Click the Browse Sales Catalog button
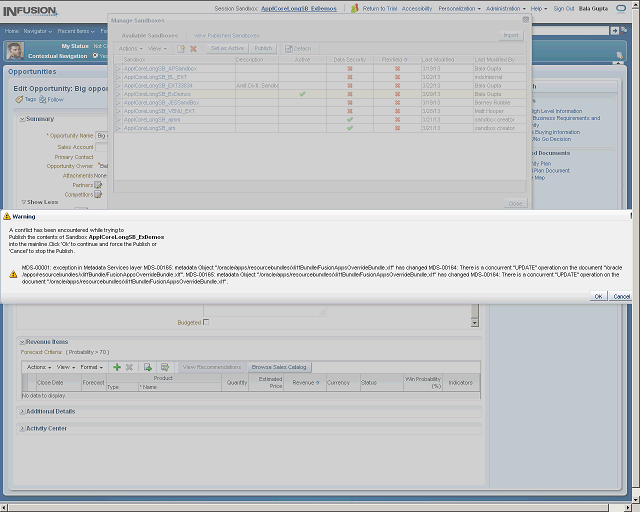 pyautogui.click(x=279, y=367)
